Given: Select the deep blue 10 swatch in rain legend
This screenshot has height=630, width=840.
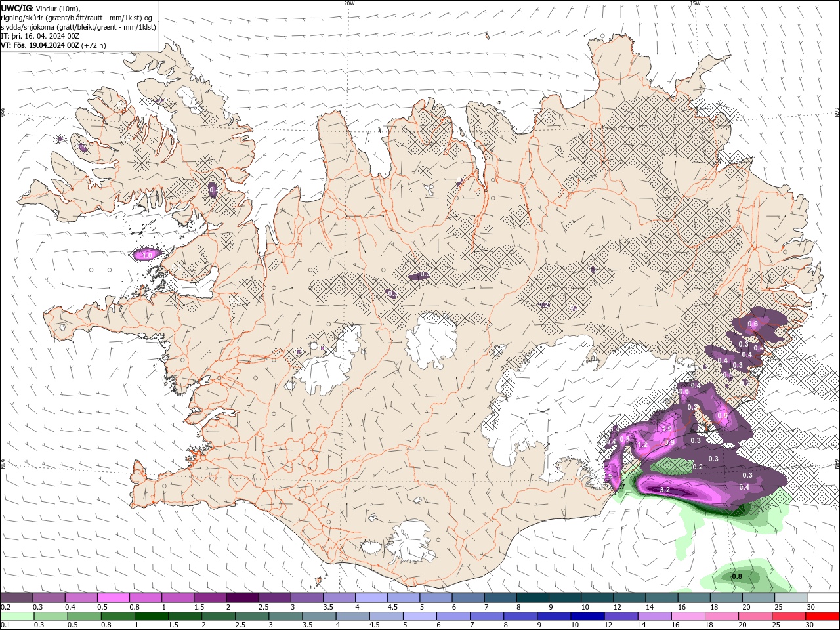Looking at the screenshot, I should point(588,616).
